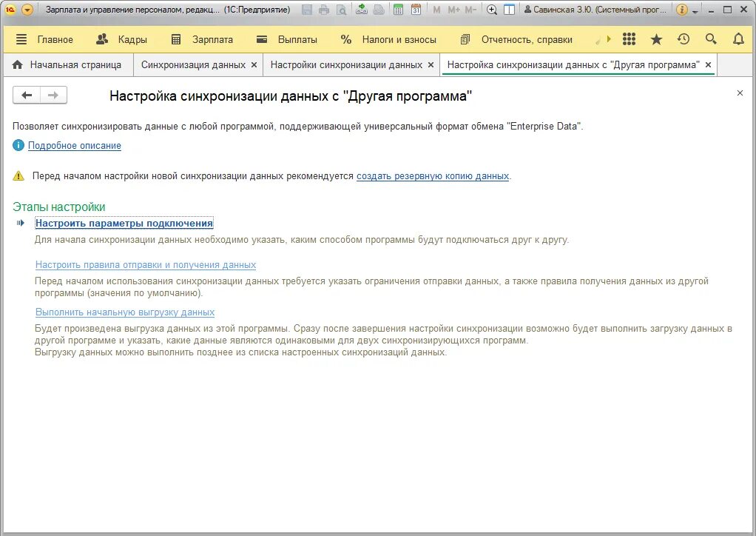The width and height of the screenshot is (756, 536).
Task: Open Настроить правила отправки и получения данных
Action: [146, 265]
